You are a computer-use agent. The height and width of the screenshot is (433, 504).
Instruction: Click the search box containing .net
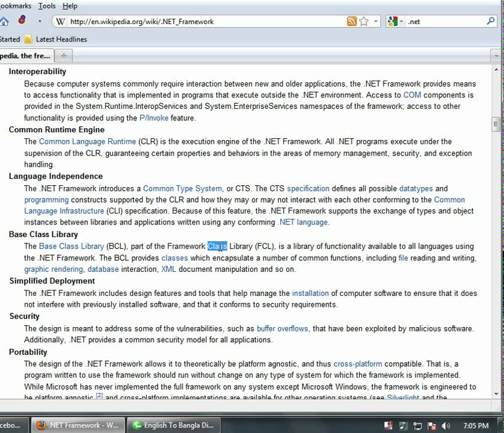click(x=446, y=22)
